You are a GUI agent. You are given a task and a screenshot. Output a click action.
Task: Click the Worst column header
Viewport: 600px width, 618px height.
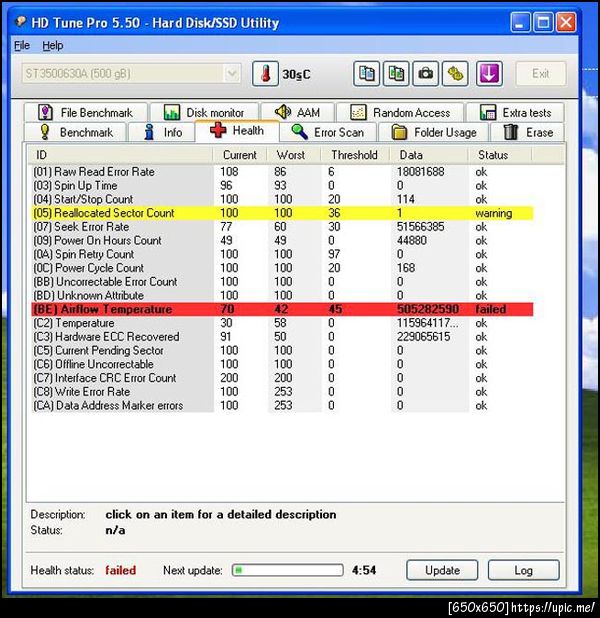(294, 155)
